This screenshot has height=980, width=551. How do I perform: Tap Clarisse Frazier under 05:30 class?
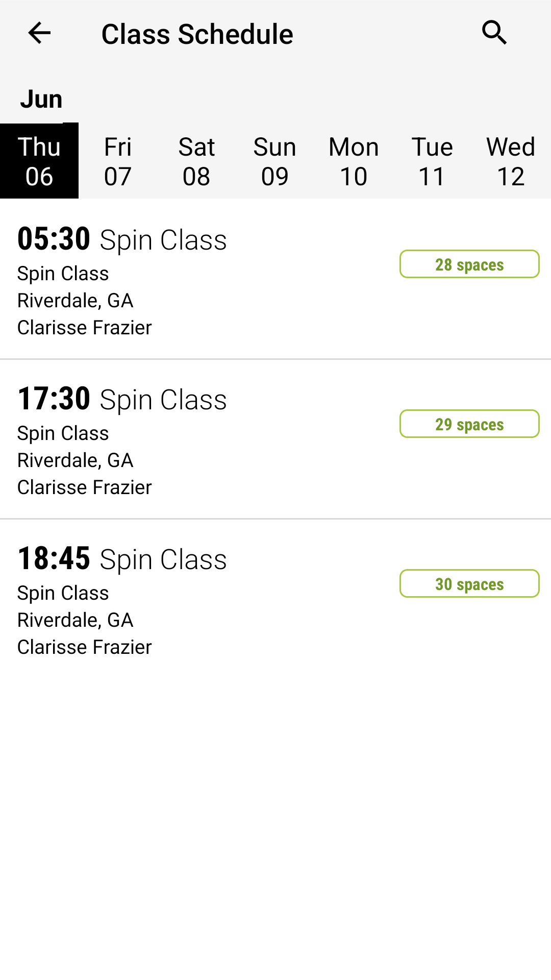coord(85,328)
